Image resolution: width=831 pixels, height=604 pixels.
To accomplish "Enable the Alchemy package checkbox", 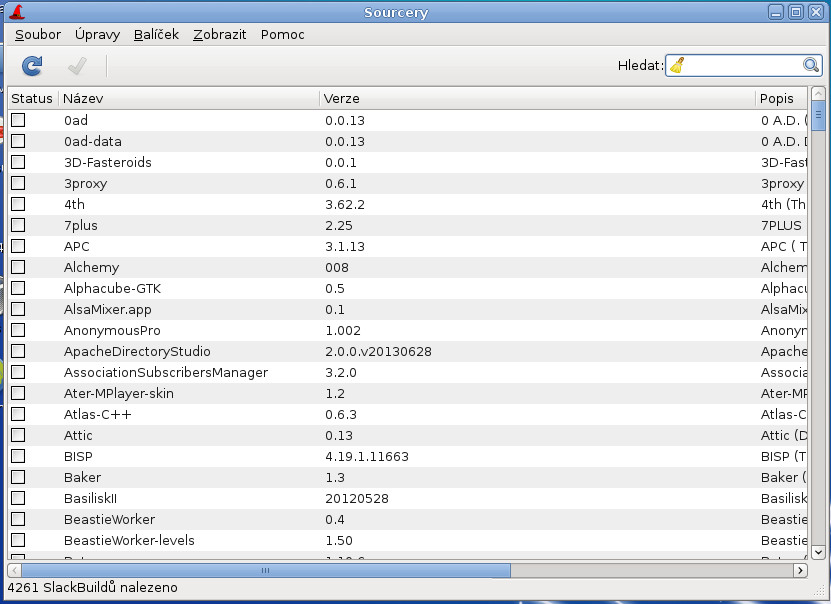I will pos(18,267).
